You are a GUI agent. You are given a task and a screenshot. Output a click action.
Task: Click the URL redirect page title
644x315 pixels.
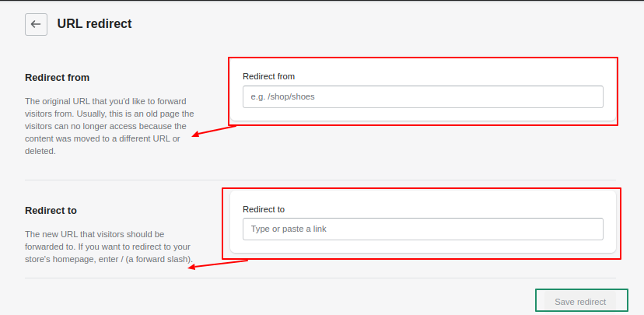click(94, 24)
